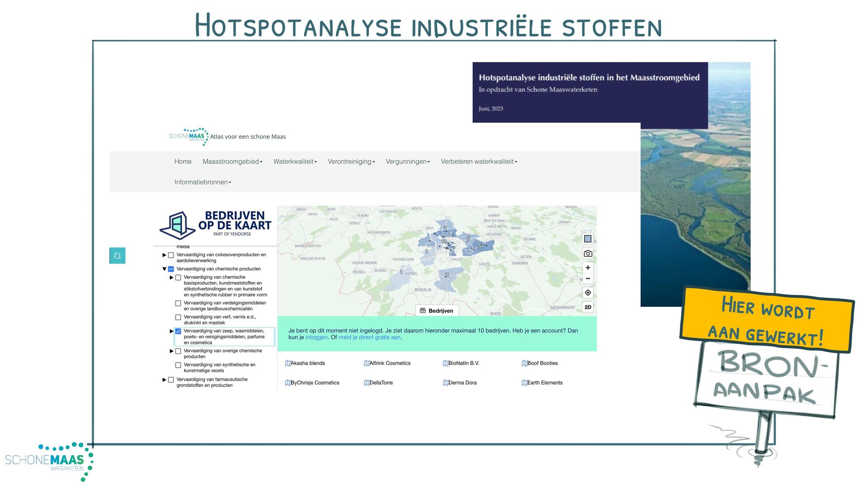Zoom out with the map minus button
This screenshot has height=488, width=868.
588,278
